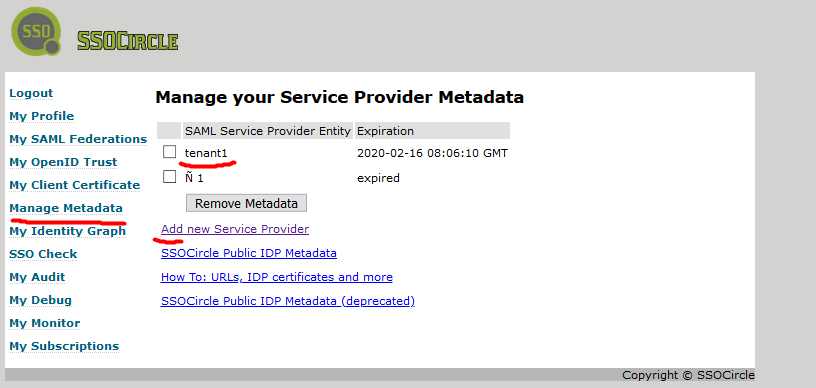Open How To: URLs, IDP certificates link
816x388 pixels.
point(277,277)
